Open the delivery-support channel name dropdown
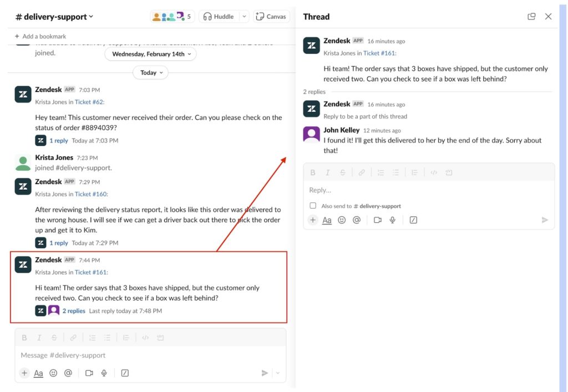568x392 pixels. click(54, 17)
